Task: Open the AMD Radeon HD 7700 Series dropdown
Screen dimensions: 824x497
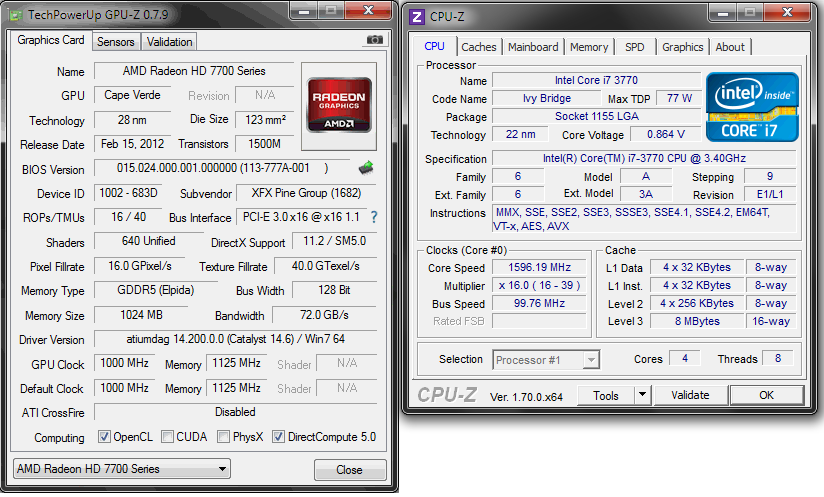Action: coord(121,469)
